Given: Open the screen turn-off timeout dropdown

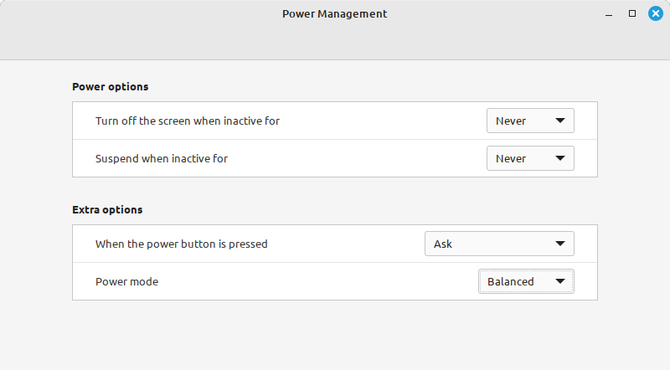Looking at the screenshot, I should 530,121.
